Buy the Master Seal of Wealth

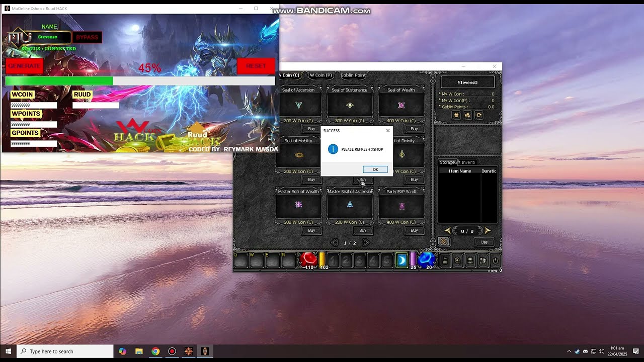click(311, 230)
